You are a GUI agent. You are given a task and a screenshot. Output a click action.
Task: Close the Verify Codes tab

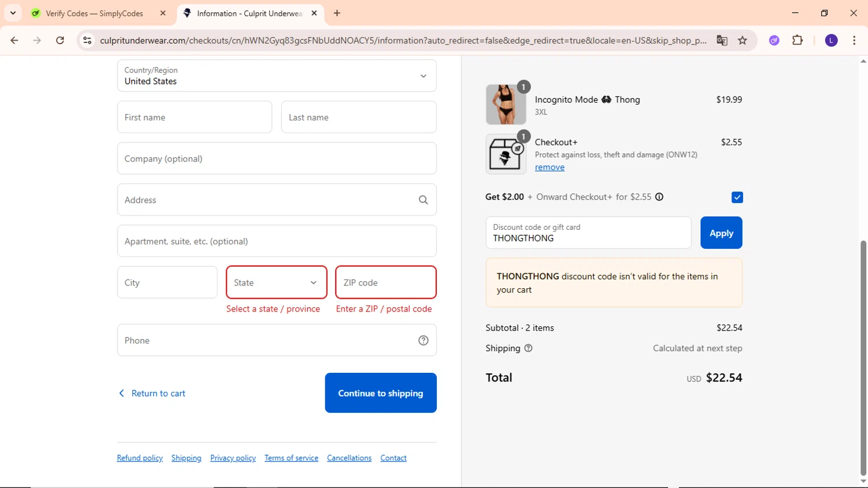pyautogui.click(x=163, y=13)
